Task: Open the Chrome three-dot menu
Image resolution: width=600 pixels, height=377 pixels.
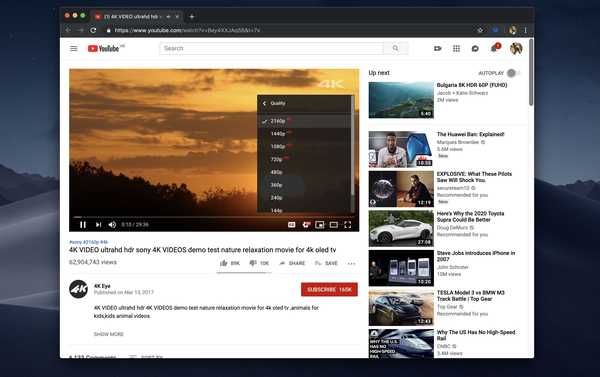Action: [525, 30]
